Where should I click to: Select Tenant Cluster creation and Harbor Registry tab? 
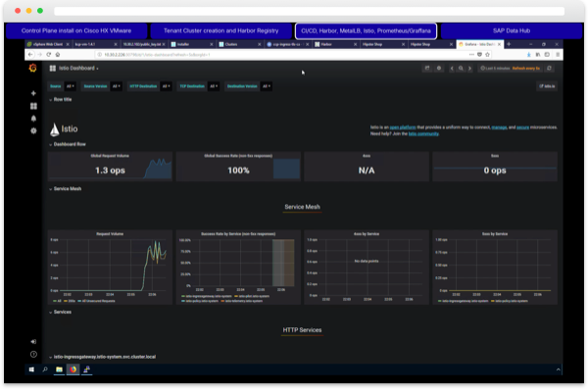pyautogui.click(x=220, y=30)
